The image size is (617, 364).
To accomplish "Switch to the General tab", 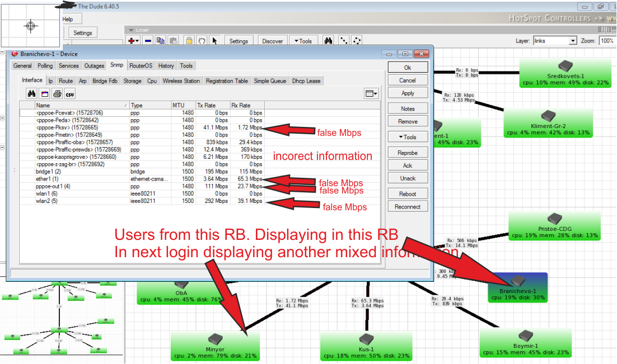I will [22, 65].
